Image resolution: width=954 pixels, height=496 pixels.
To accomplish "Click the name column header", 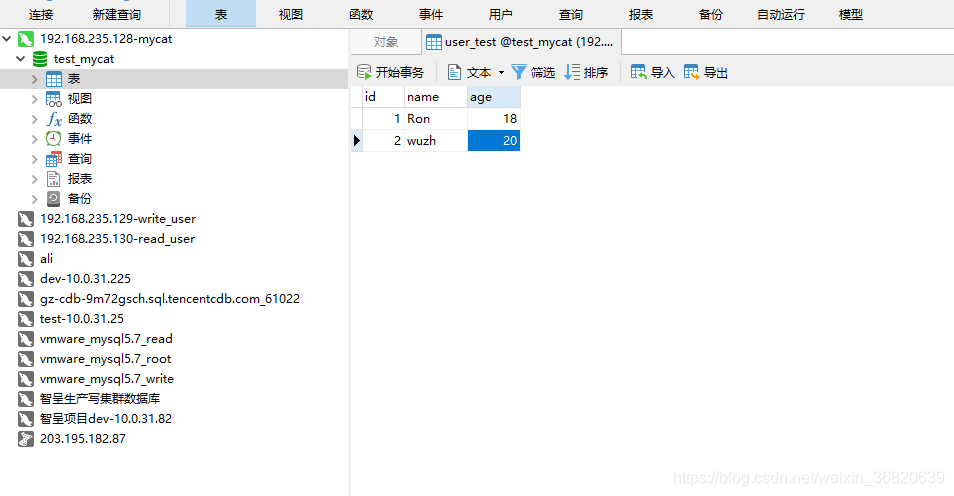I will point(436,97).
